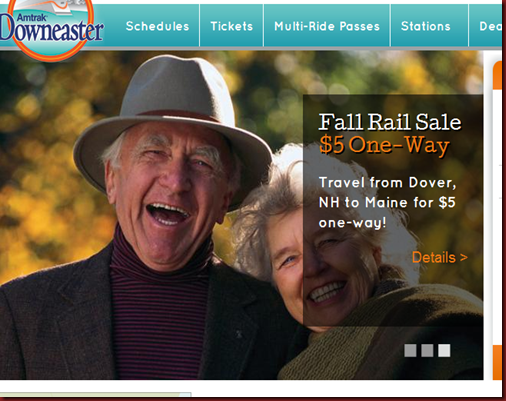Open the Stations navigation tab
506x401 pixels.
[x=426, y=26]
